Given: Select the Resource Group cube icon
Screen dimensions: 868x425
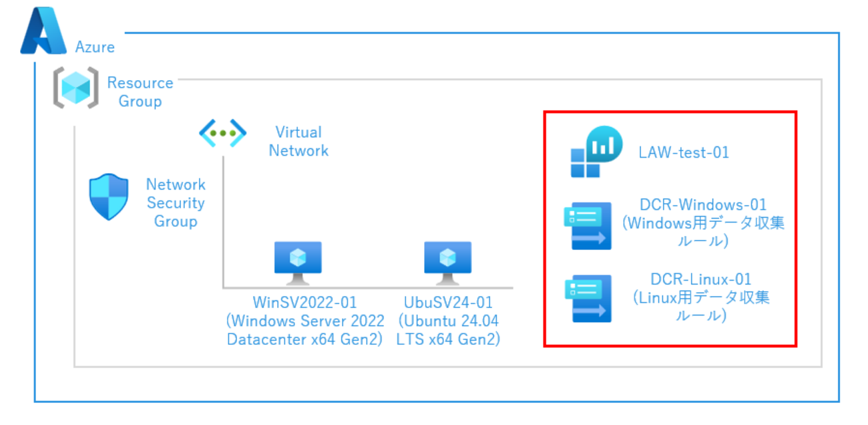Looking at the screenshot, I should 75,87.
